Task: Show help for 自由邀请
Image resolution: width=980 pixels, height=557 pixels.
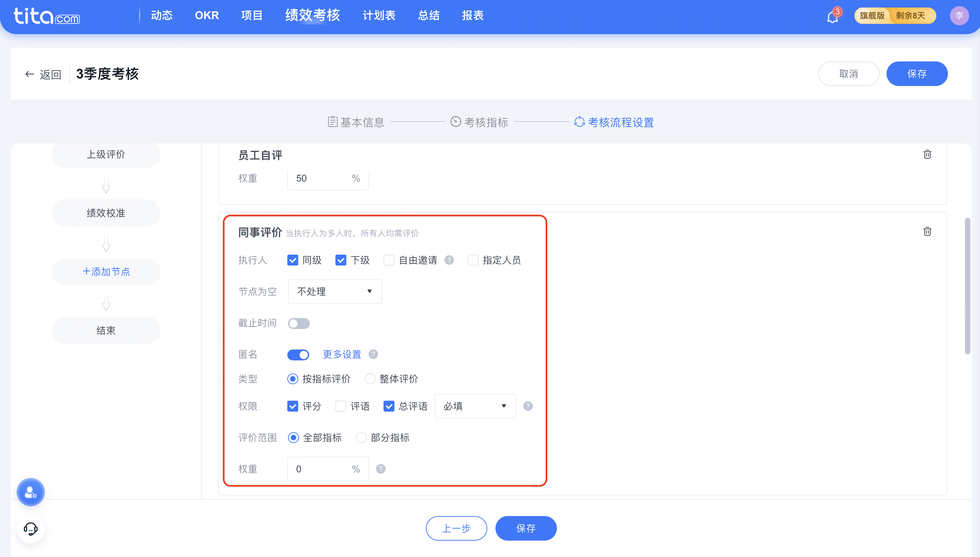Action: tap(449, 260)
